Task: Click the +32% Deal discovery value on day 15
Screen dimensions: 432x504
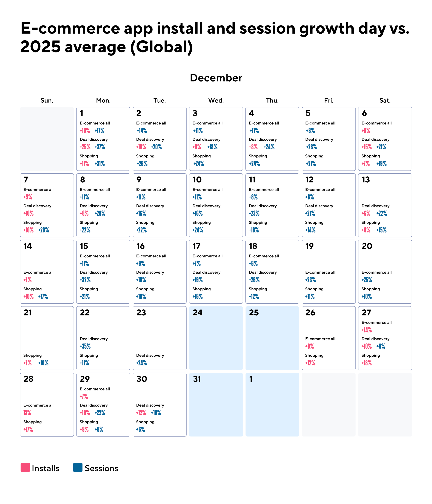Action: (x=85, y=280)
